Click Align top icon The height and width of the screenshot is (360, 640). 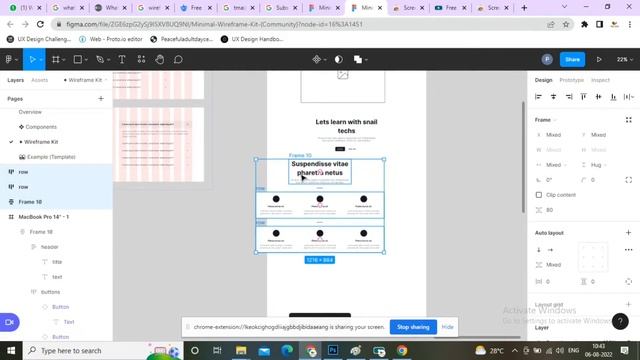(x=584, y=97)
